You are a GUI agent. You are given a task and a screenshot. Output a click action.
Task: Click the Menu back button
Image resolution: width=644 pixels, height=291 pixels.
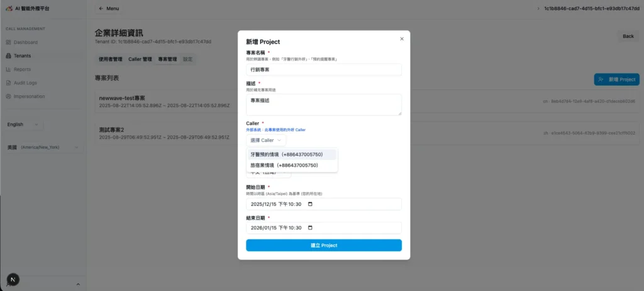(x=108, y=8)
